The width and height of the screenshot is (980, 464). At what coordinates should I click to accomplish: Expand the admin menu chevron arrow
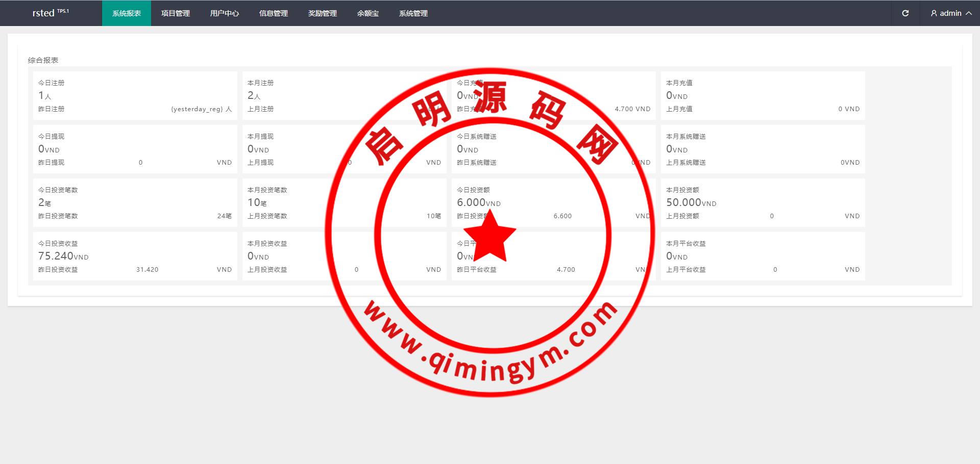(x=968, y=13)
